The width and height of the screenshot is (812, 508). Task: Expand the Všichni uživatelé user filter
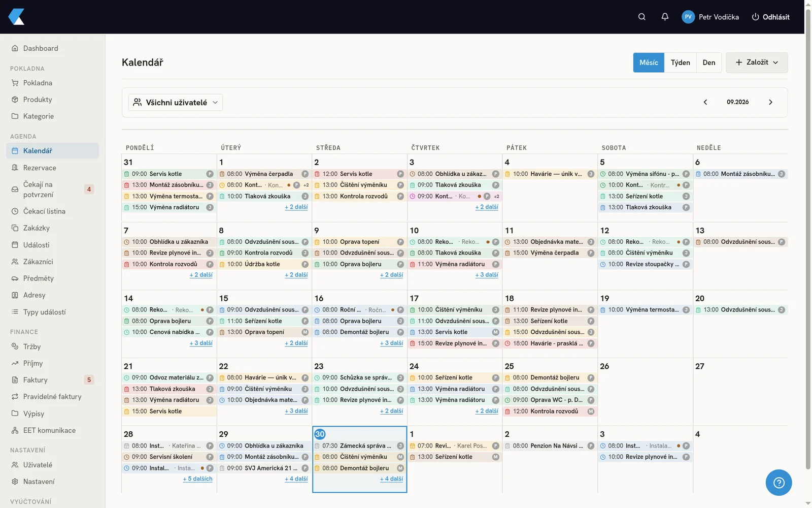pos(176,102)
